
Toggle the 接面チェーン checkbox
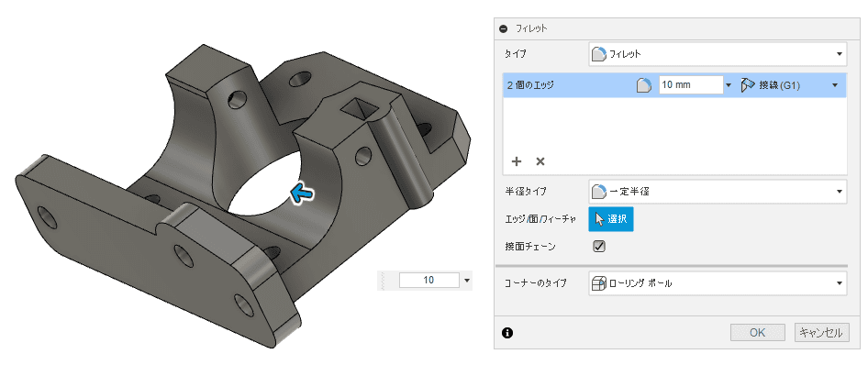pyautogui.click(x=599, y=246)
